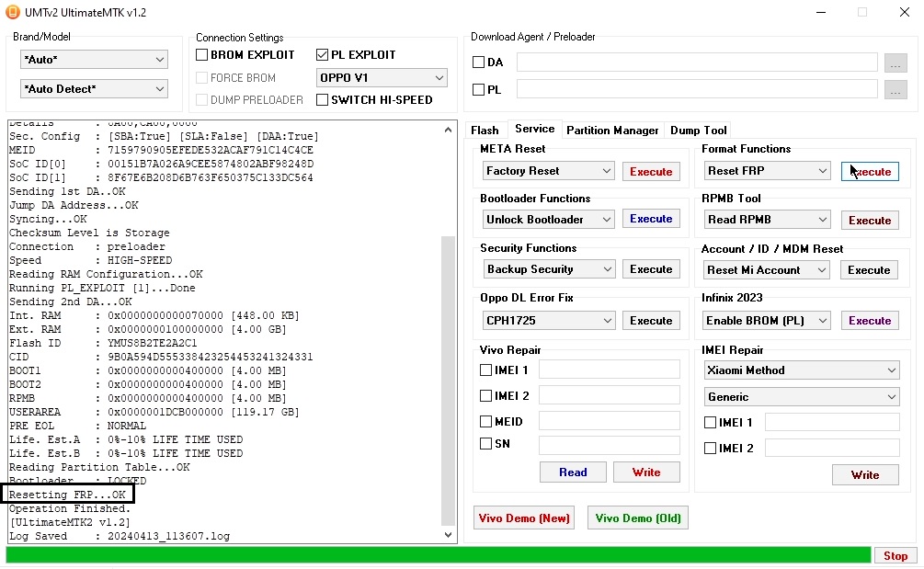Expand the Xiaomi Method dropdown
This screenshot has height=569, width=924.
click(x=802, y=370)
